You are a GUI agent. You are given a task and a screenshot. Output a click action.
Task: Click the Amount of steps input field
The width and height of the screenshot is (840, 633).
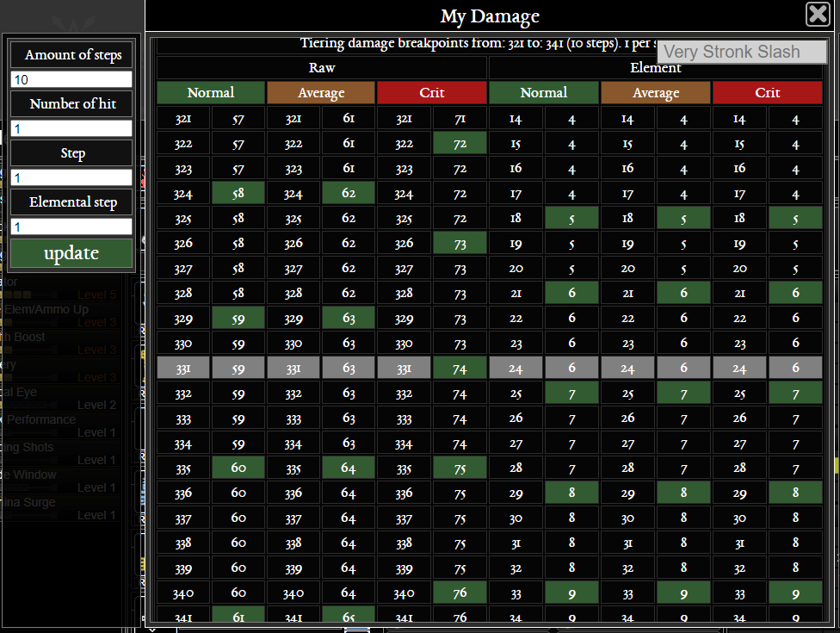71,79
